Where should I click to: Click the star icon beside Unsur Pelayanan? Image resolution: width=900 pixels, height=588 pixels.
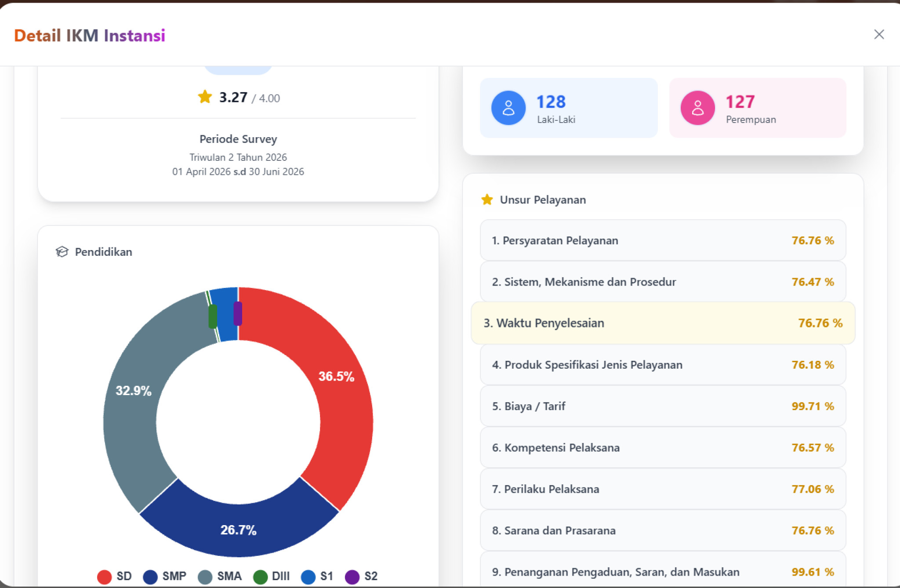tap(487, 200)
